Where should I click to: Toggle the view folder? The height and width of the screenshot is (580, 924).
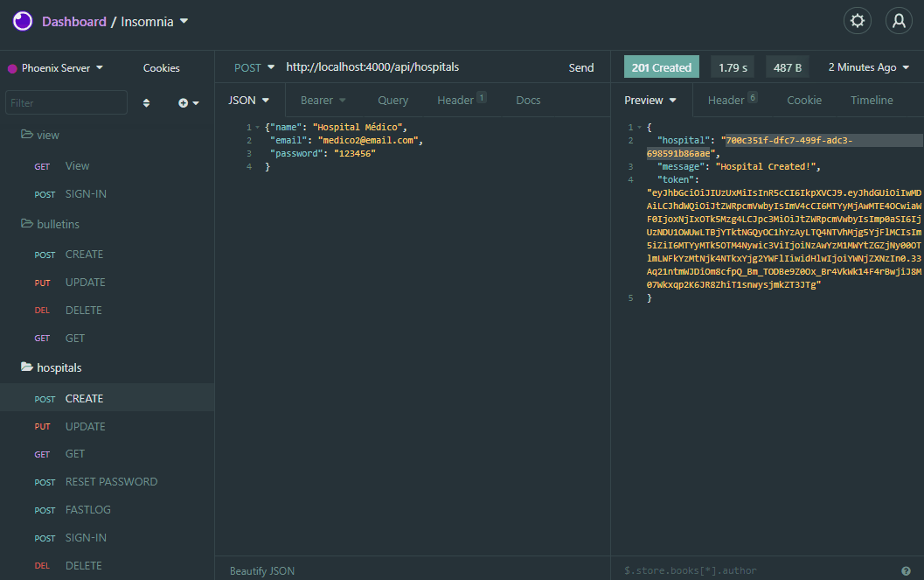pos(48,136)
